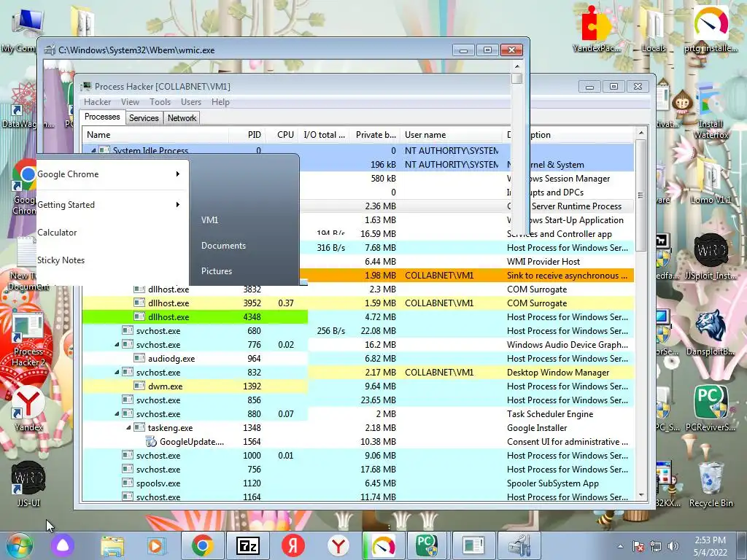Image resolution: width=747 pixels, height=560 pixels.
Task: Select the Processes tab
Action: pyautogui.click(x=102, y=117)
